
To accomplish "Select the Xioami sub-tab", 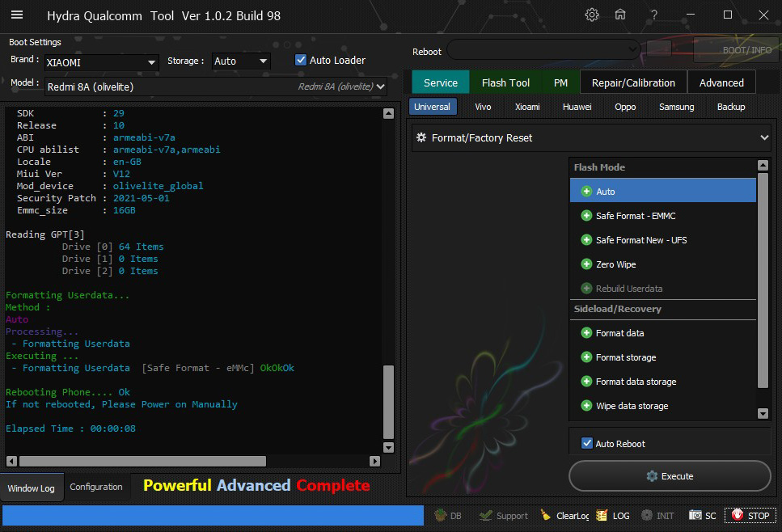I will pyautogui.click(x=527, y=107).
